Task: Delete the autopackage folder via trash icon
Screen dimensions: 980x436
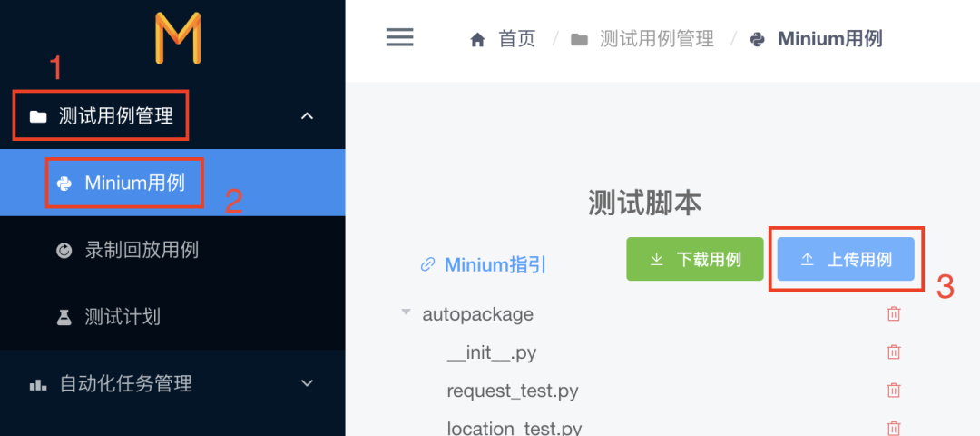Action: click(x=894, y=313)
